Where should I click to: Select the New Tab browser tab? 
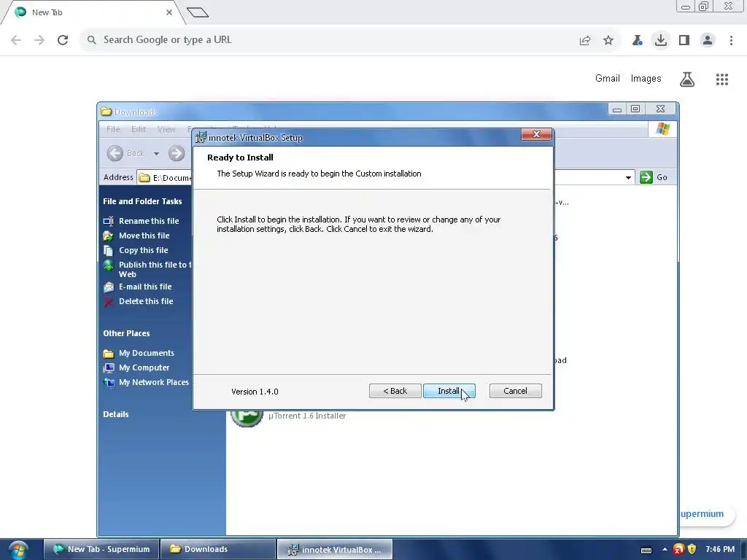coord(93,12)
